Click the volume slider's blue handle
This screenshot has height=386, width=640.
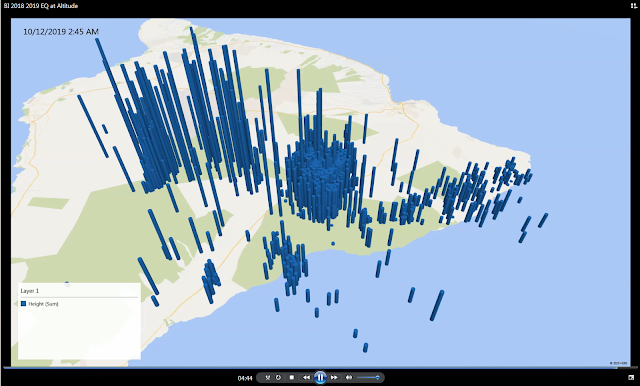click(x=378, y=377)
